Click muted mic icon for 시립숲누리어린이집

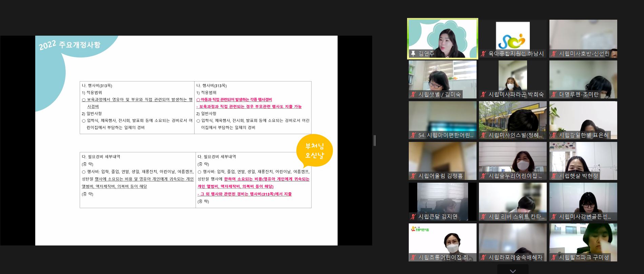point(483,176)
